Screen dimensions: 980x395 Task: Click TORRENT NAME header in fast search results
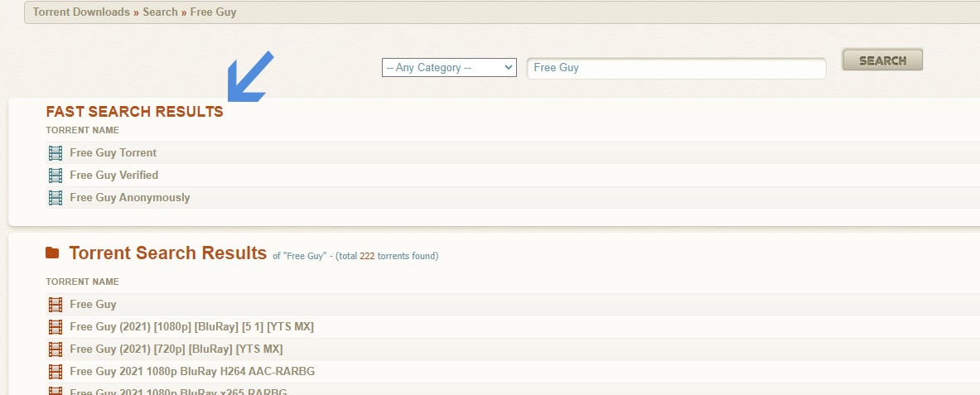point(83,131)
